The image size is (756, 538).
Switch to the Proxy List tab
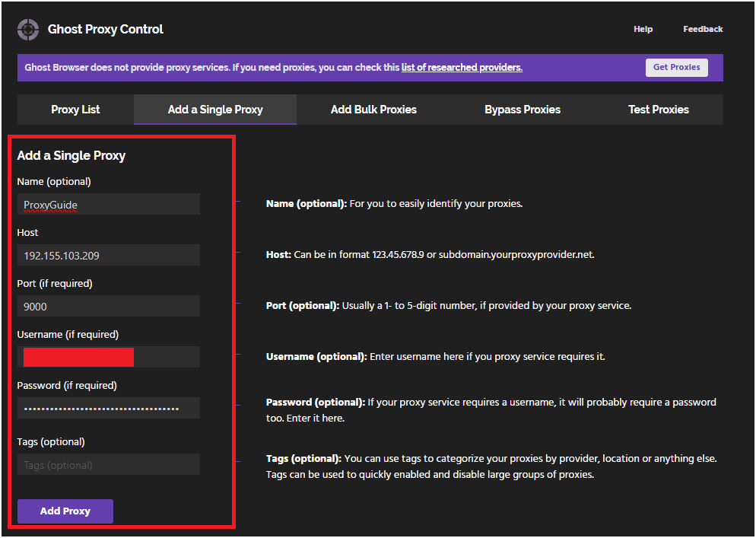tap(73, 109)
